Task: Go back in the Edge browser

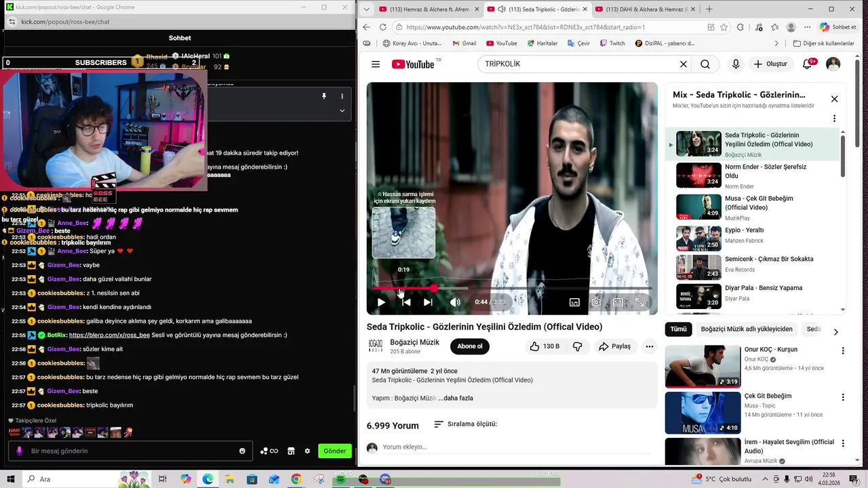Action: point(366,27)
